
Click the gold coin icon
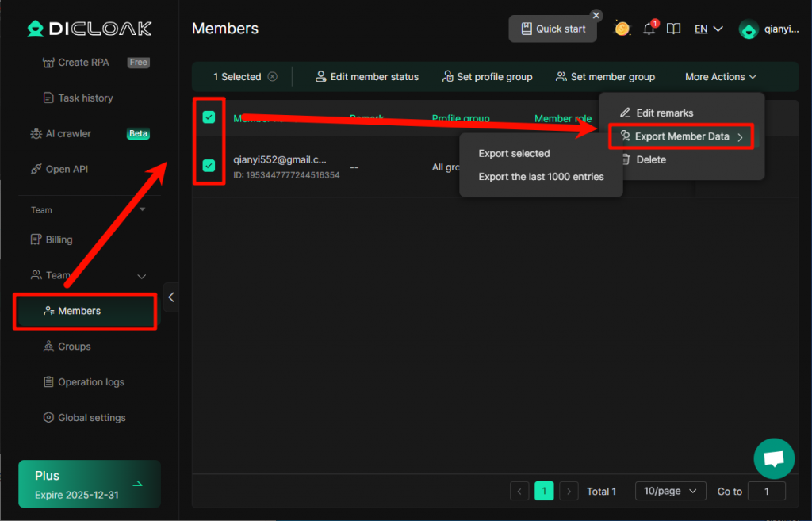[622, 29]
